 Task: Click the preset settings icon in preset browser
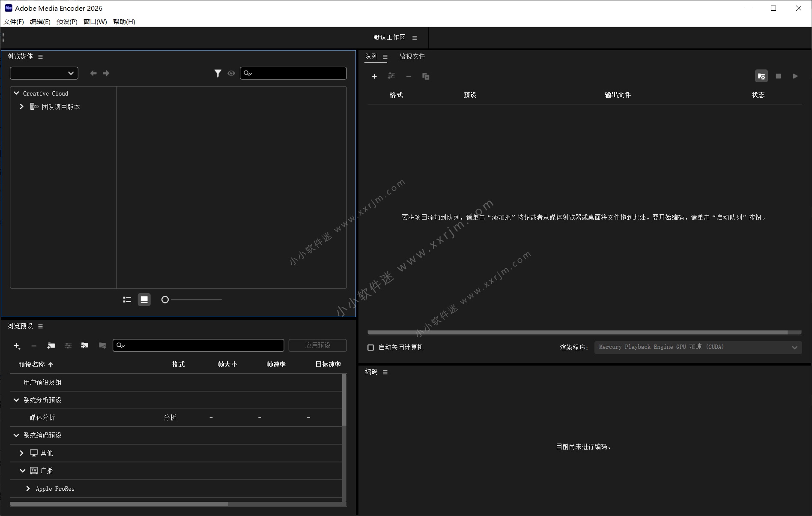click(x=68, y=345)
